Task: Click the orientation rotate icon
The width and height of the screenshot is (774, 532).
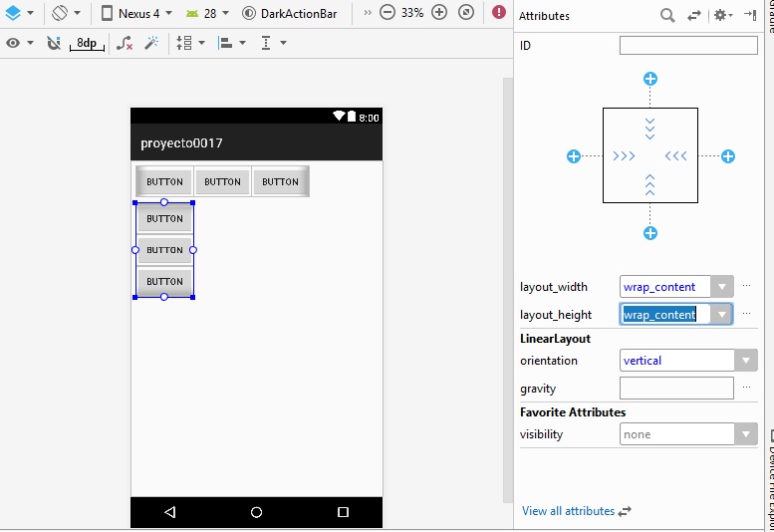Action: 60,13
